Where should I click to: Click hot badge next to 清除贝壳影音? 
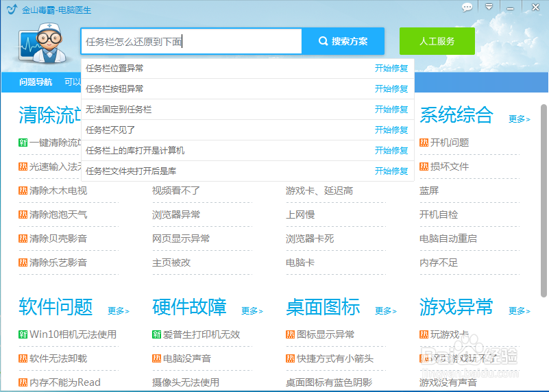click(23, 238)
